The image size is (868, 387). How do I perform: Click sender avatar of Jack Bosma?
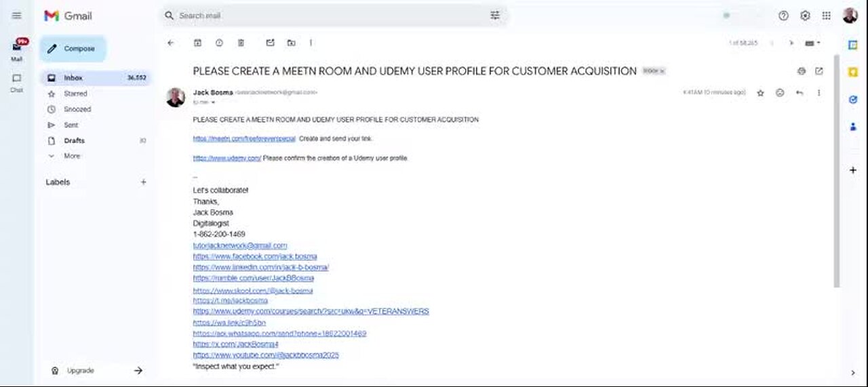pos(176,97)
